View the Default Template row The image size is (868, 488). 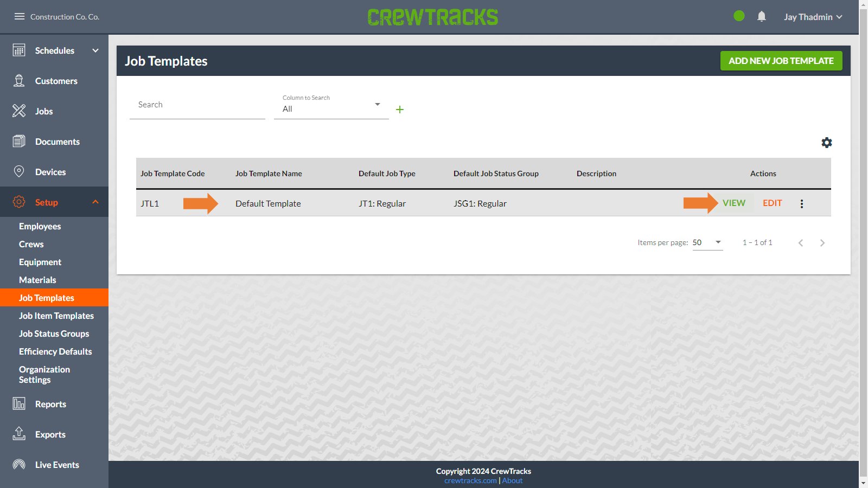[734, 203]
